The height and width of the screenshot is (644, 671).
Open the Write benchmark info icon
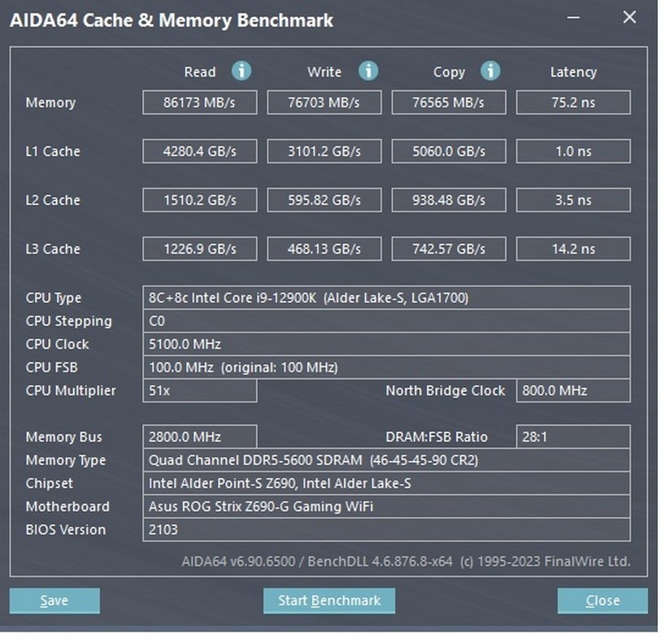point(368,71)
